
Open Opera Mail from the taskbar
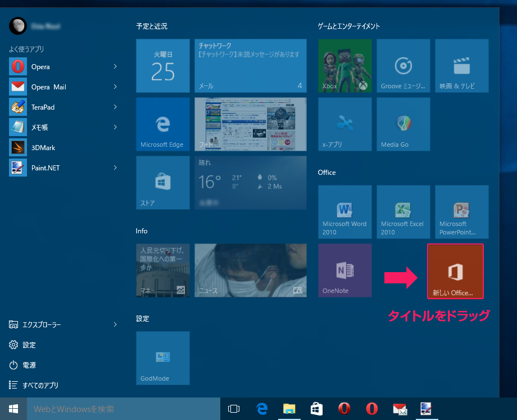click(x=400, y=409)
